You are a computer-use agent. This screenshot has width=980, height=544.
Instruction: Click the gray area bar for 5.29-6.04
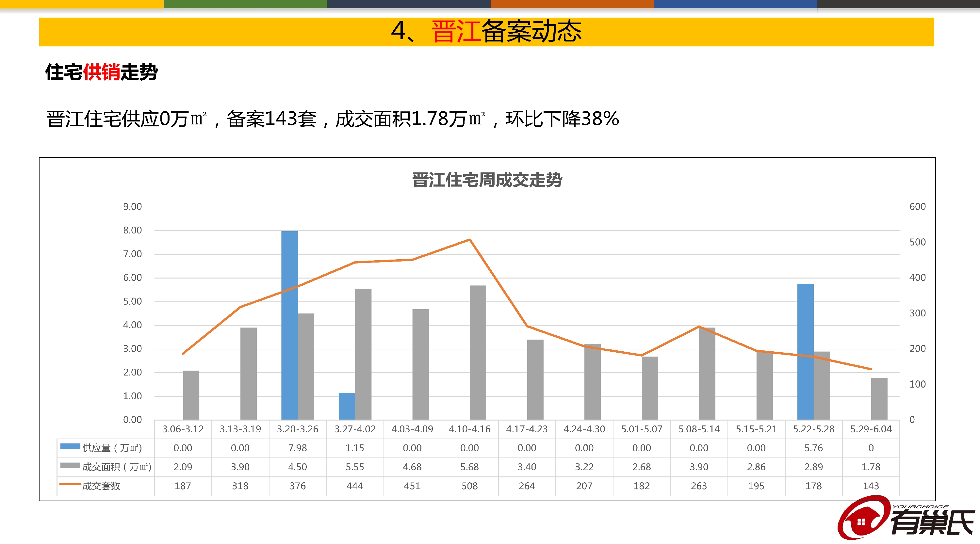(x=879, y=399)
